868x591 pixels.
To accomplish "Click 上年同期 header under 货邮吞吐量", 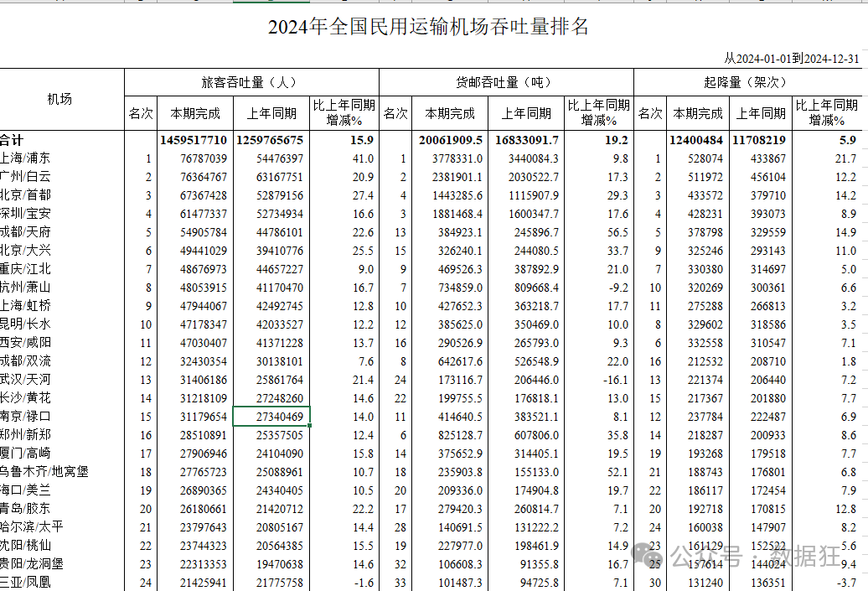I will 526,113.
